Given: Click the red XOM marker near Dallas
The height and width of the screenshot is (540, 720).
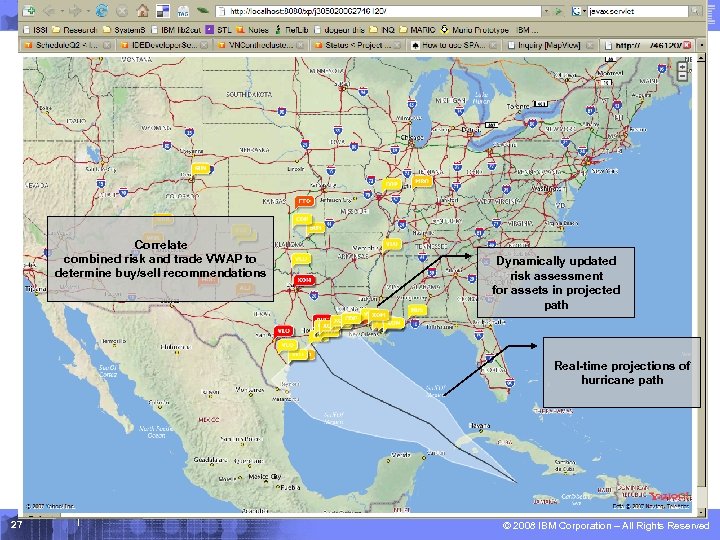Looking at the screenshot, I should (x=304, y=281).
